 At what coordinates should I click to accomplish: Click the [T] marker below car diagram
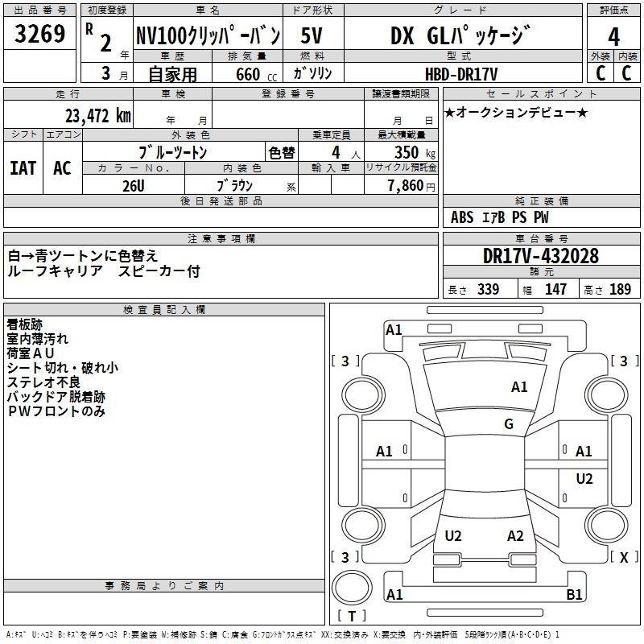[x=351, y=617]
